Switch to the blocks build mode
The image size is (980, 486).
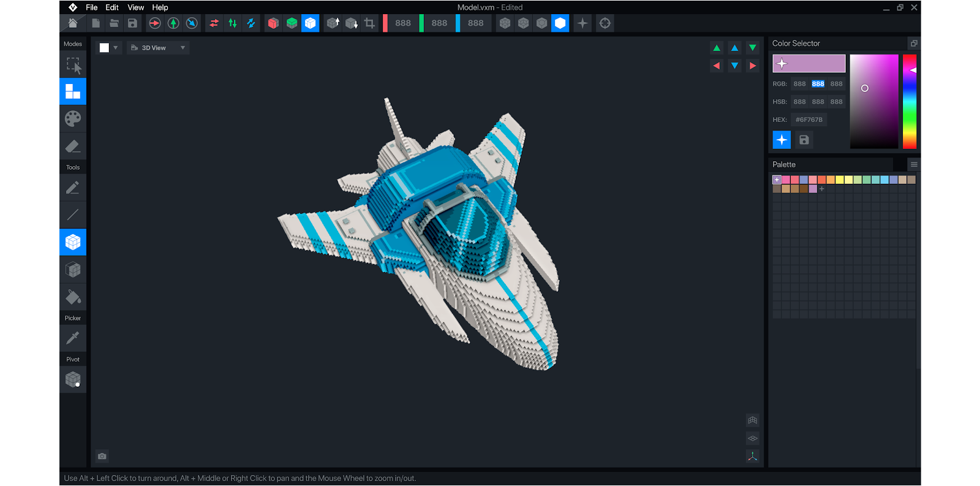pyautogui.click(x=73, y=91)
